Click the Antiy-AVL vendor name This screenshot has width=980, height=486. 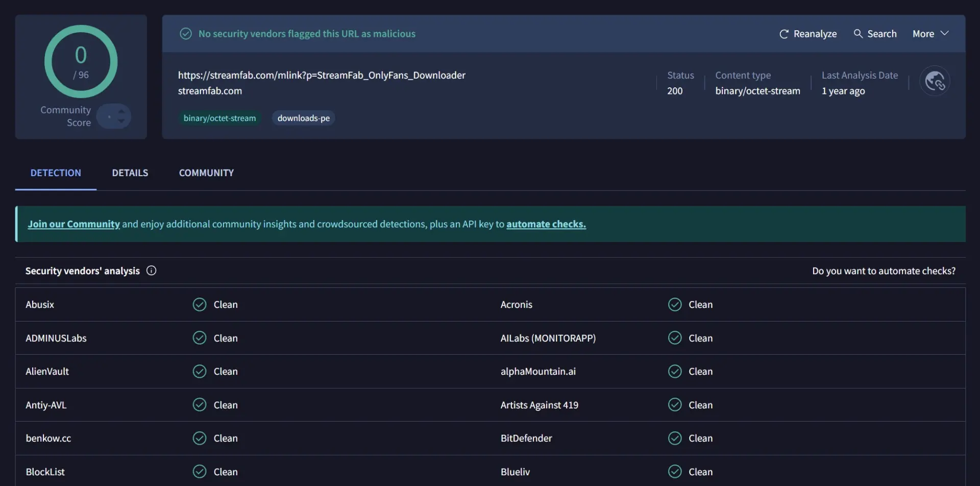46,405
